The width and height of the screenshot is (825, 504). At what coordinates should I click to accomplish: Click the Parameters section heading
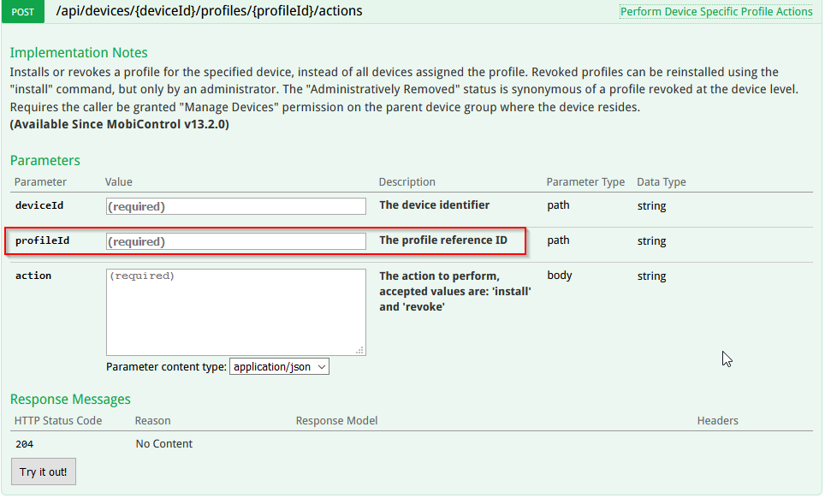tap(45, 161)
